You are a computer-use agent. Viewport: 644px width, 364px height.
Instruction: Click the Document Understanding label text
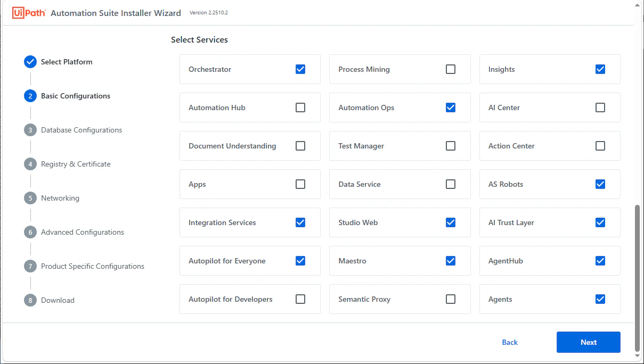[x=232, y=146]
